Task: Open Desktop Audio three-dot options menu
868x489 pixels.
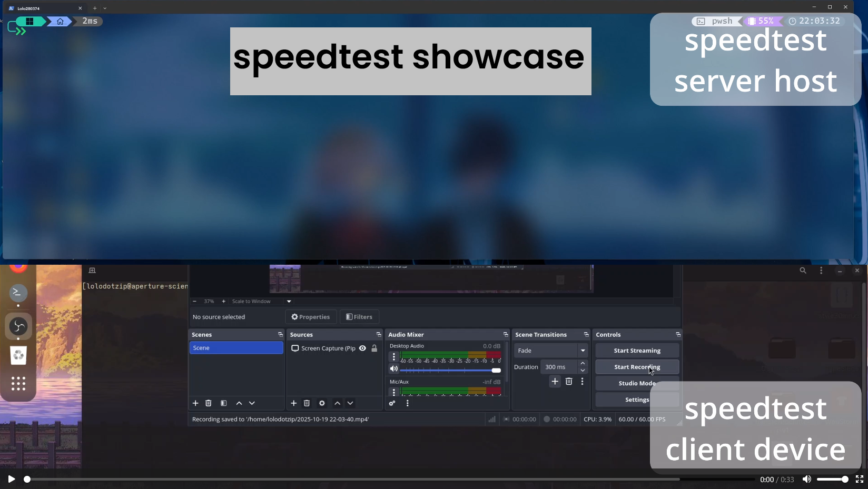Action: click(393, 357)
